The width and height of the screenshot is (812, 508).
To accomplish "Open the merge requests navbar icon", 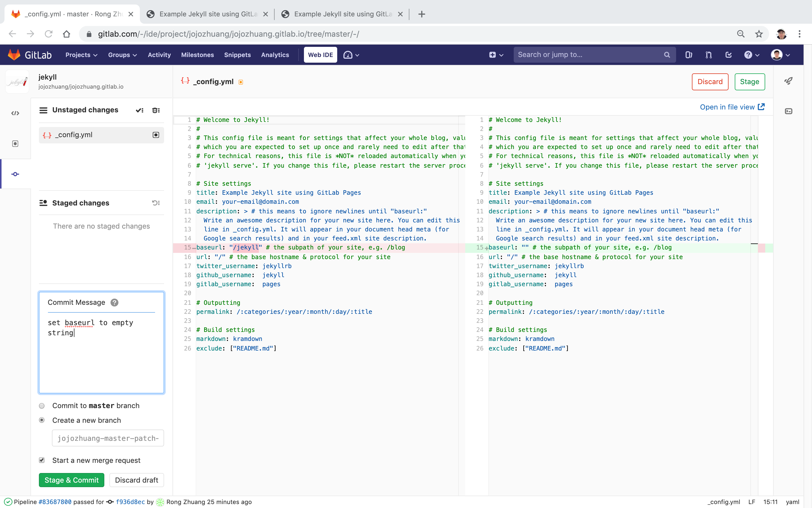I will coord(709,55).
